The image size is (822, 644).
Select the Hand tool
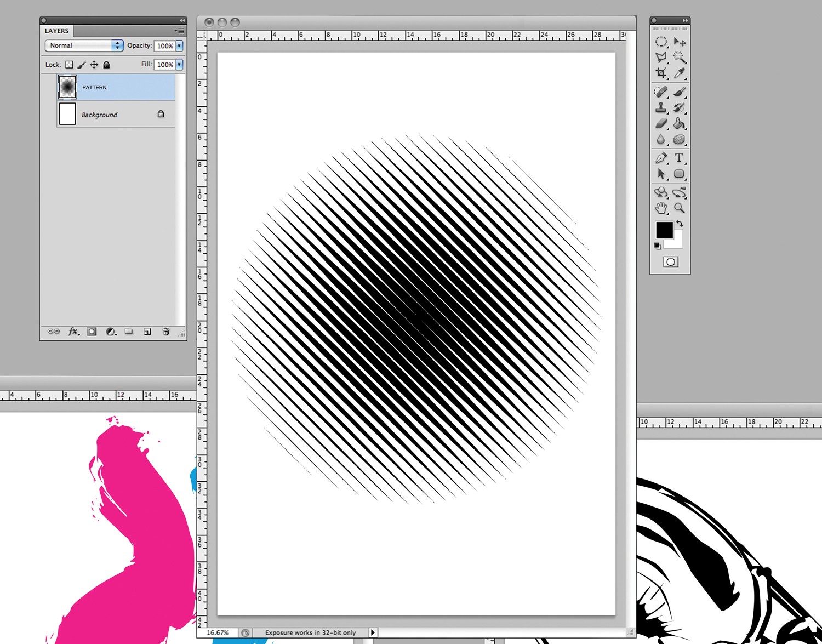[x=661, y=208]
